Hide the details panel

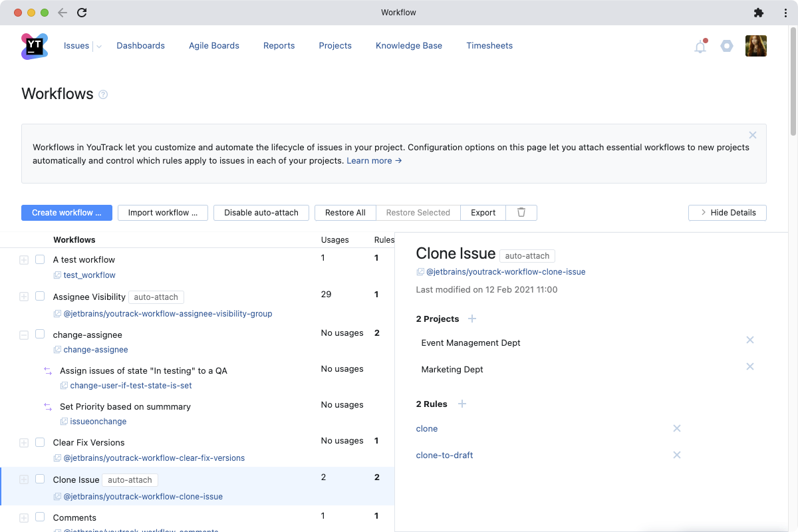point(728,213)
